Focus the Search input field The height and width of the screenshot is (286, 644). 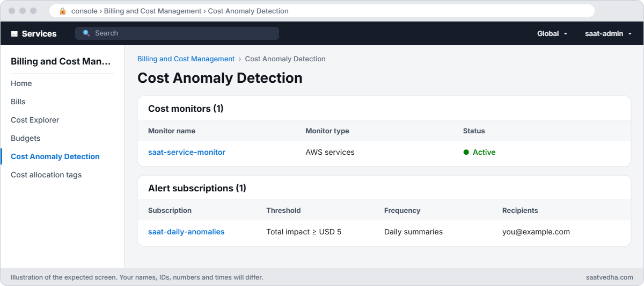pyautogui.click(x=177, y=33)
